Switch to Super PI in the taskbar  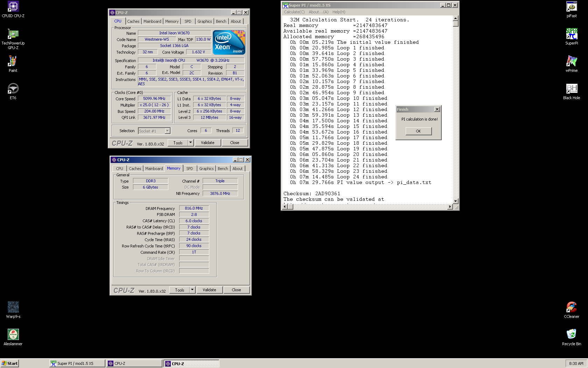click(77, 363)
